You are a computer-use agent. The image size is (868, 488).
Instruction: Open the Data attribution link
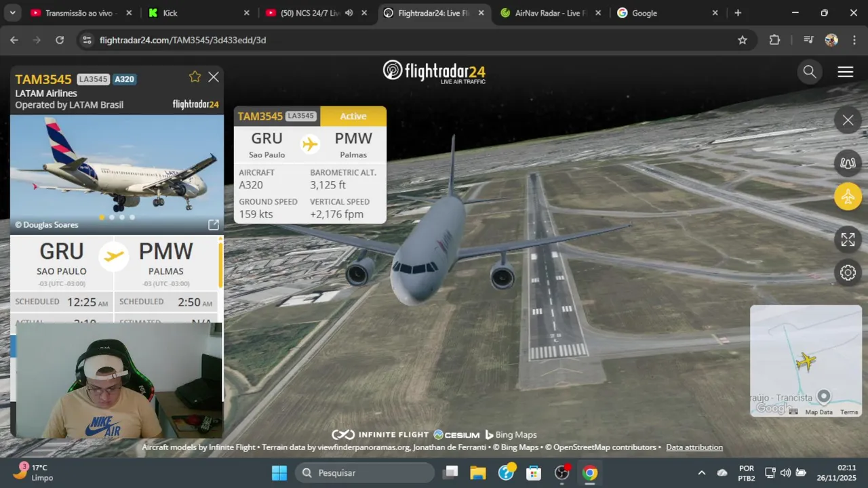pyautogui.click(x=694, y=447)
